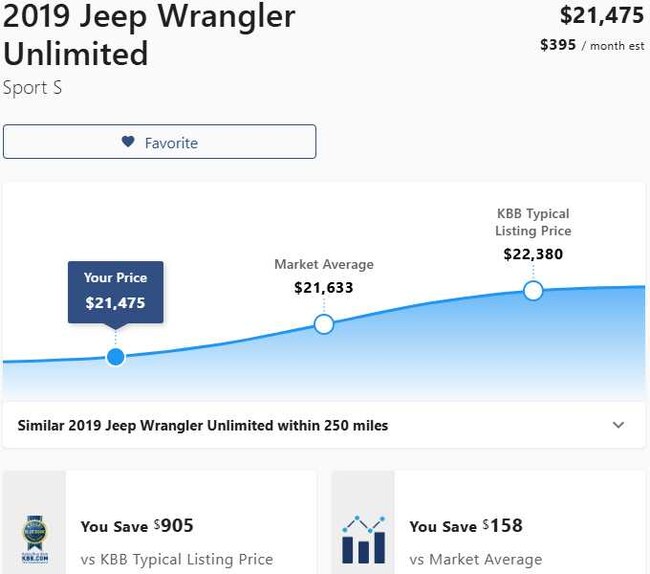This screenshot has width=650, height=574.
Task: Click the Your Price chart marker
Action: (x=116, y=357)
